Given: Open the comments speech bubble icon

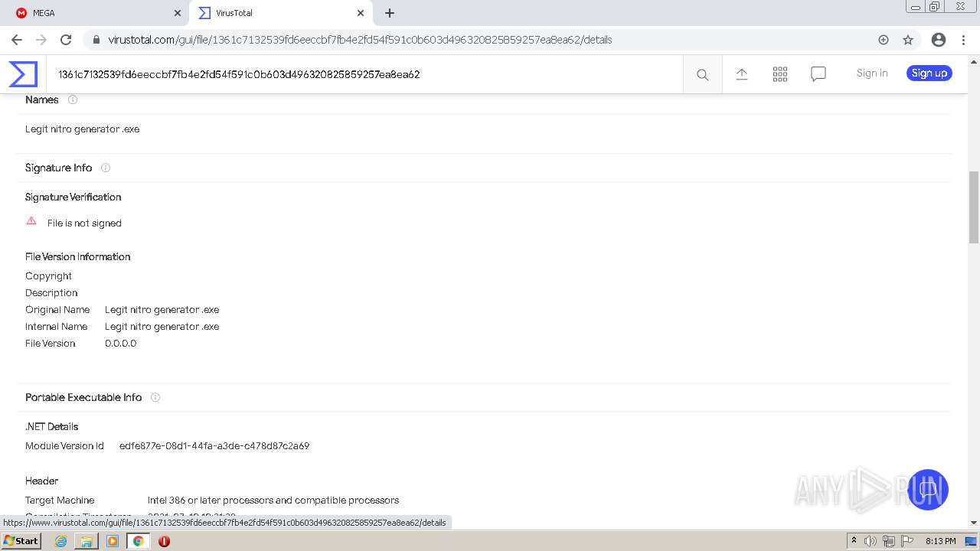Looking at the screenshot, I should tap(818, 74).
